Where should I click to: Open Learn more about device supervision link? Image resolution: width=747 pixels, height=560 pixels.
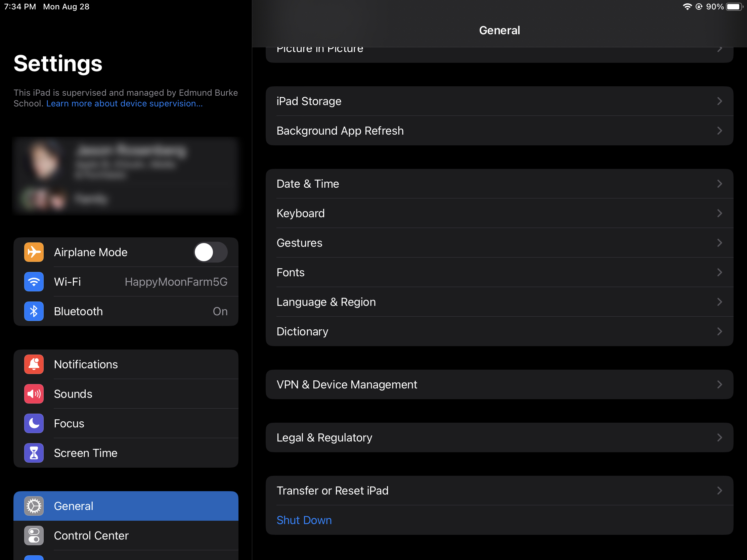pos(124,104)
